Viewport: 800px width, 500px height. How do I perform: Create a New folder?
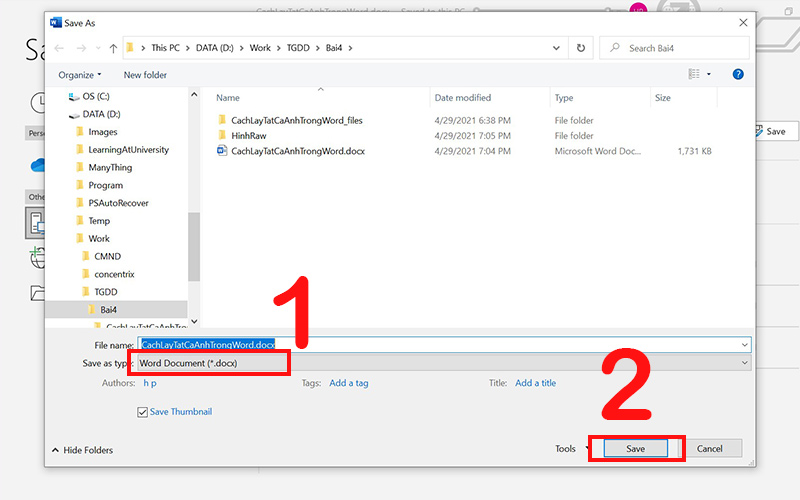[x=145, y=75]
